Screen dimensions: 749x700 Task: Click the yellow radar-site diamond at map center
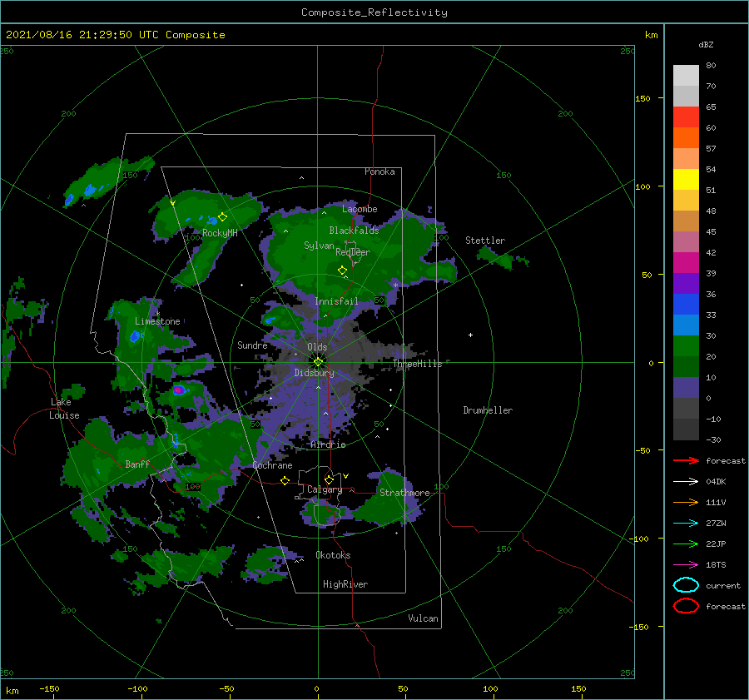pos(318,362)
